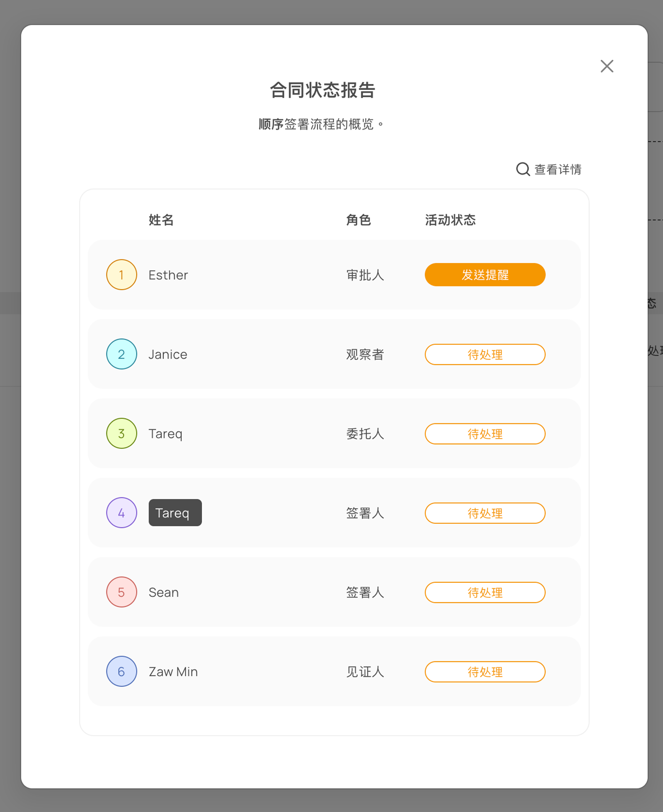Click the 发送提醒 button for Esther

click(485, 275)
